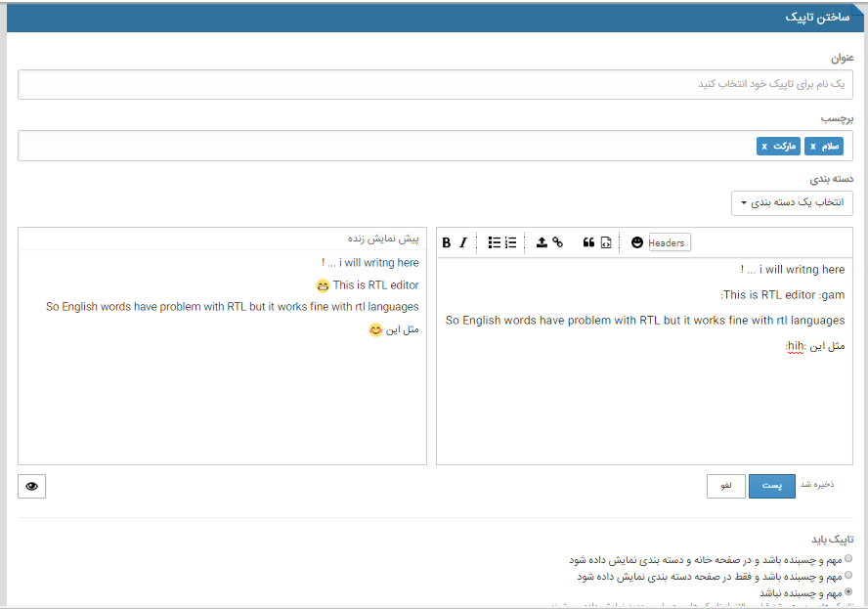Click the تاپیک باید section label
The height and width of the screenshot is (609, 868).
(833, 540)
